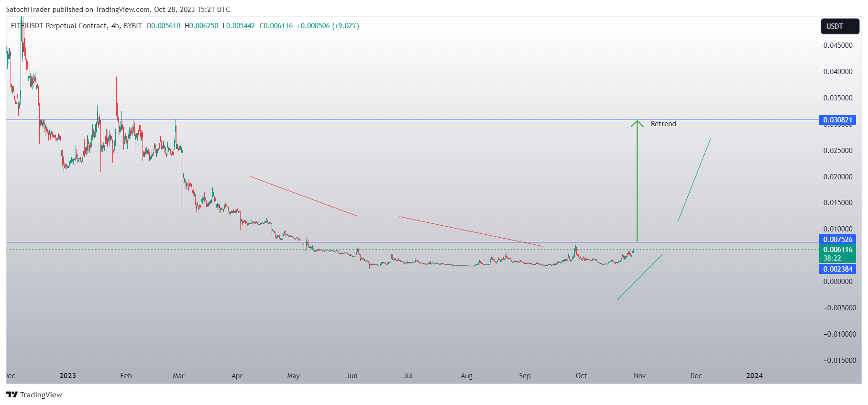Click the 0.000000 price axis tick
This screenshot has width=868, height=405.
click(x=838, y=282)
